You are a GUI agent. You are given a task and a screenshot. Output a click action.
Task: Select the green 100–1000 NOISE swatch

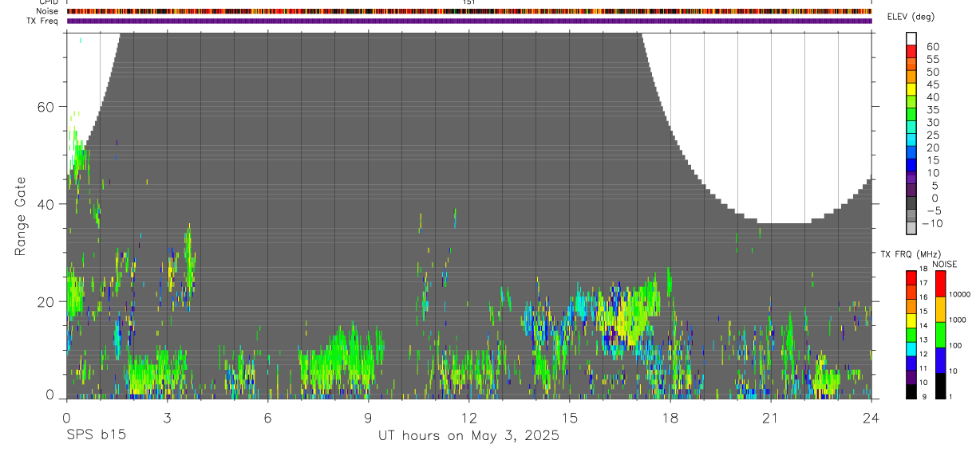[940, 334]
